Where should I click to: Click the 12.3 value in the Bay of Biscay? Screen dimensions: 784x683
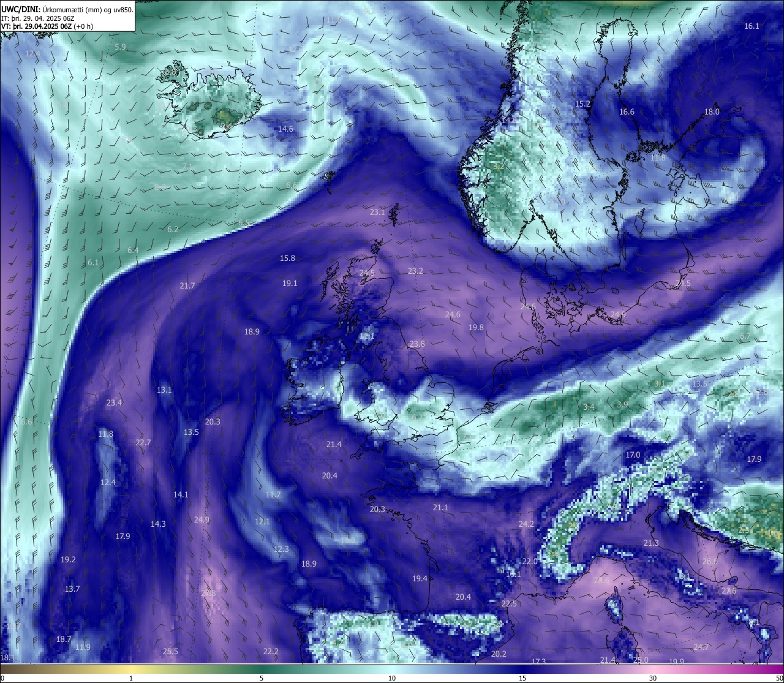tap(281, 549)
